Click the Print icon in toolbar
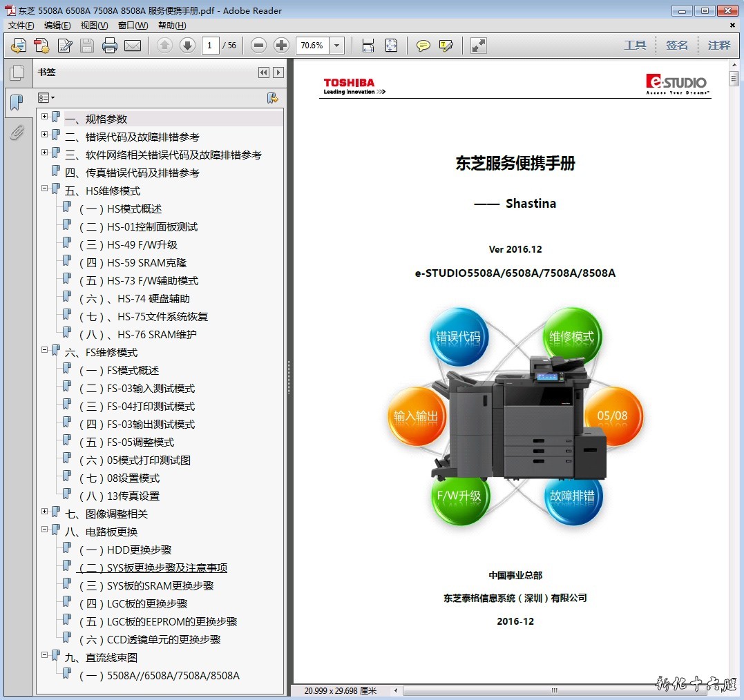The image size is (744, 700). (x=109, y=46)
